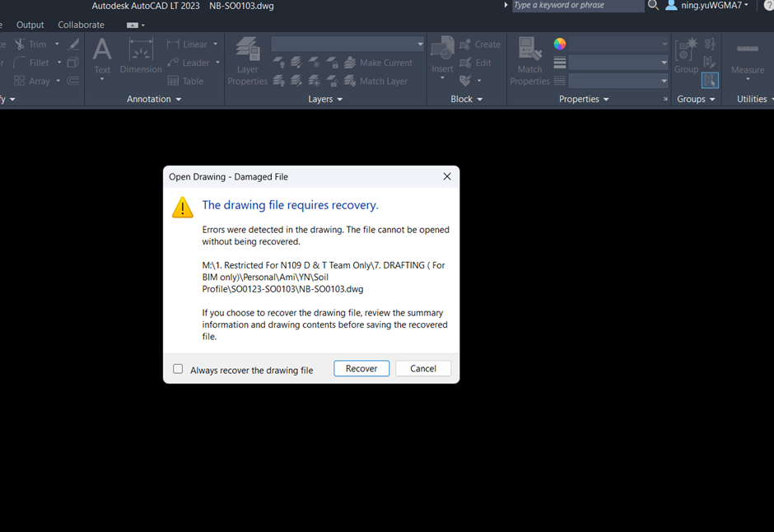Viewport: 774px width, 532px height.
Task: Open the Array dropdown arrow
Action: (58, 81)
